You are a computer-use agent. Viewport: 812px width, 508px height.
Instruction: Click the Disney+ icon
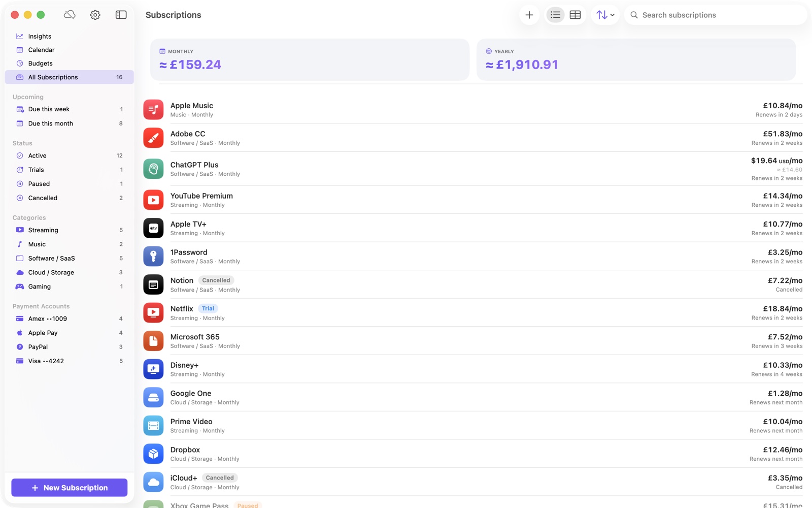[x=153, y=369]
